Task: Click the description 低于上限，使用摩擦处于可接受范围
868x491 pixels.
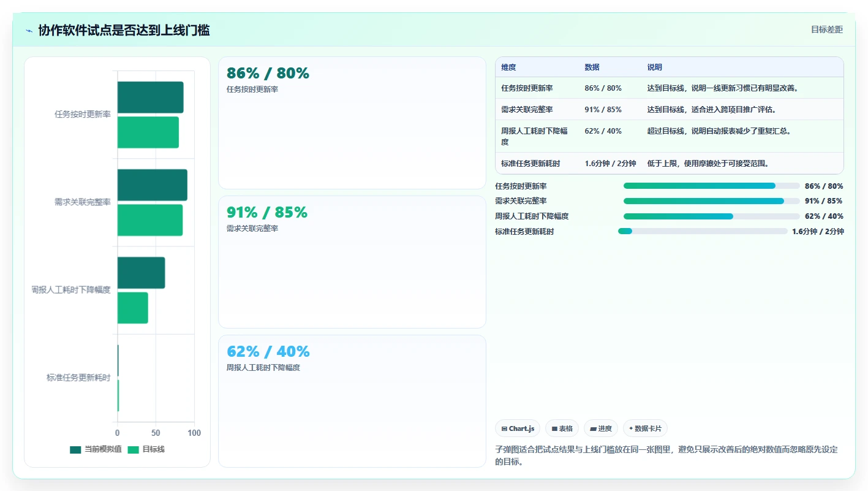Action: [x=708, y=164]
